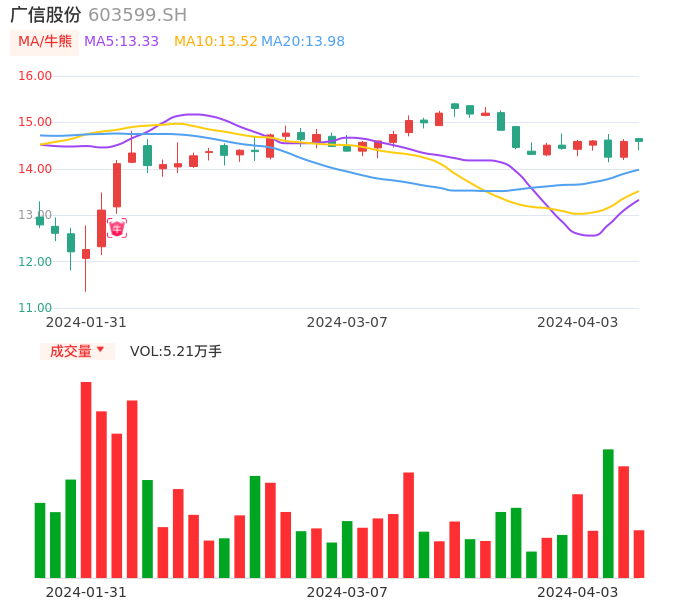Click 2024-03-07 date under volume chart
The height and width of the screenshot is (606, 686).
(x=347, y=592)
